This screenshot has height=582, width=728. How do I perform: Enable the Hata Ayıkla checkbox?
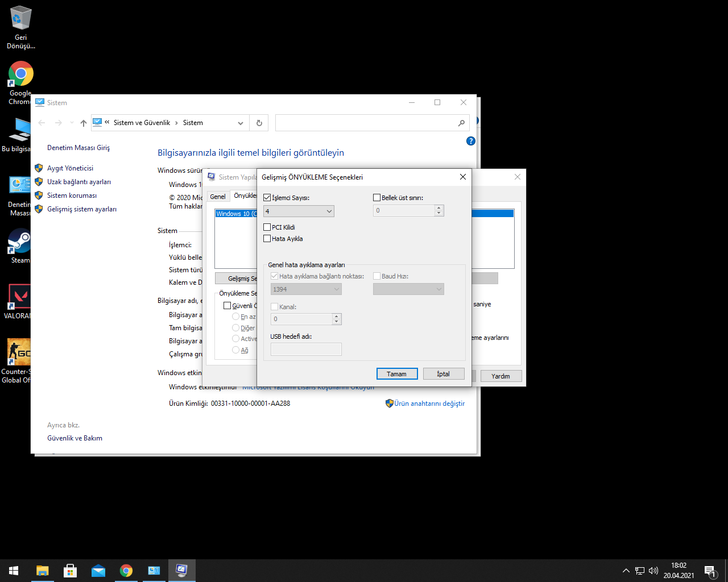pyautogui.click(x=267, y=239)
